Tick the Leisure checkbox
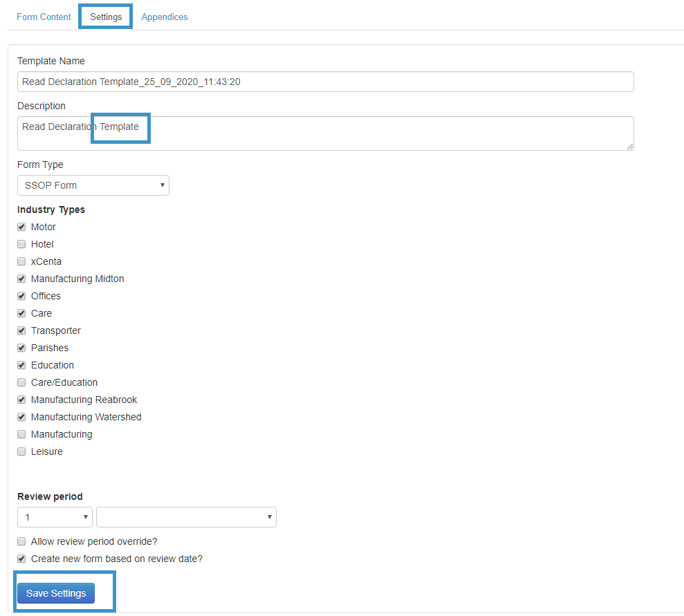 (21, 451)
